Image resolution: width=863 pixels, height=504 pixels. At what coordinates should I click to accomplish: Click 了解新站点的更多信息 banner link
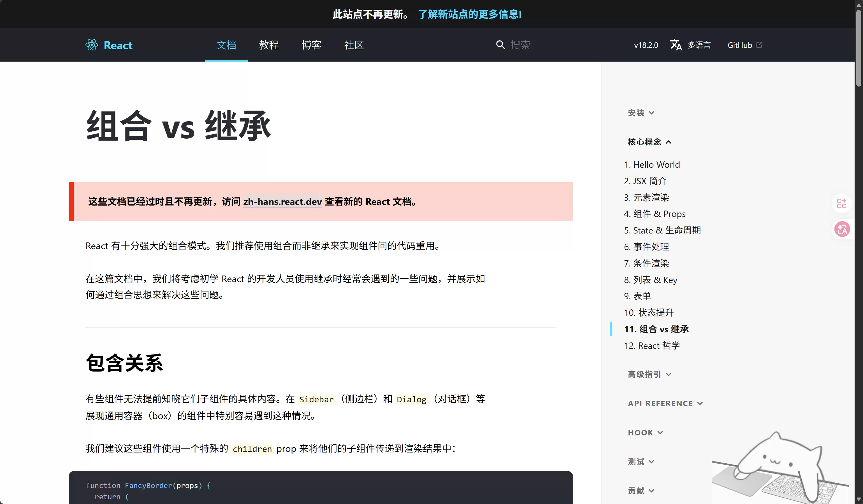coord(470,14)
